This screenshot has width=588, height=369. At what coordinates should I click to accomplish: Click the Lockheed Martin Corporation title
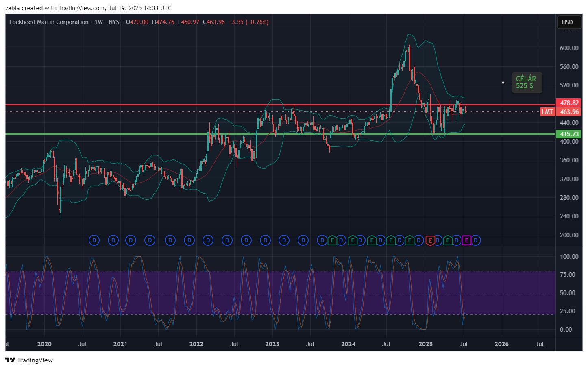tap(49, 22)
